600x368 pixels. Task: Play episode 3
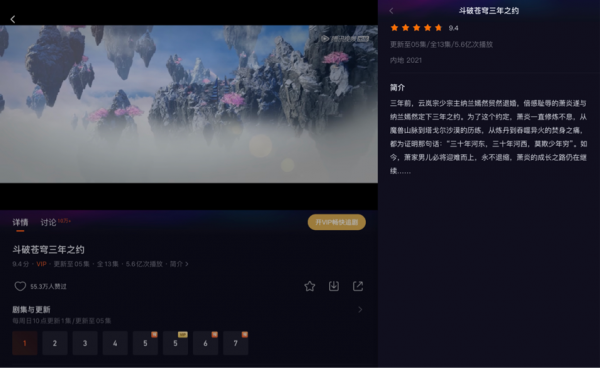pyautogui.click(x=85, y=343)
